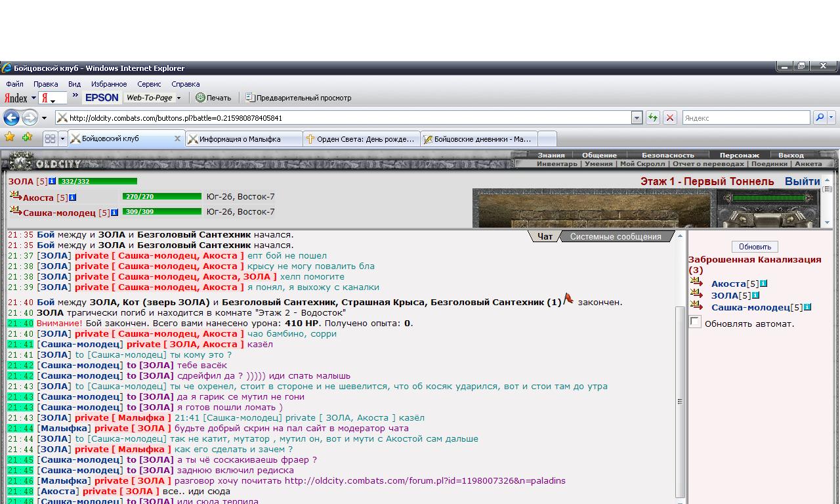
Task: Click the Обновить button
Action: 755,247
